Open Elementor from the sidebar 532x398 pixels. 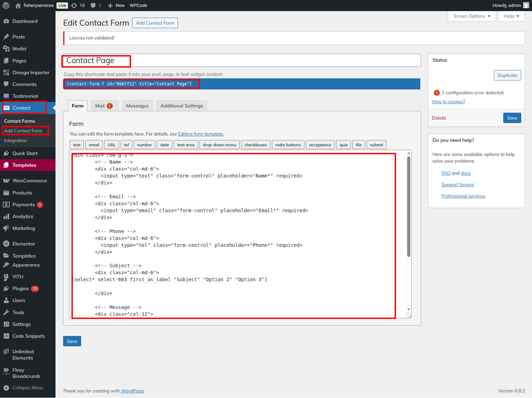click(24, 244)
